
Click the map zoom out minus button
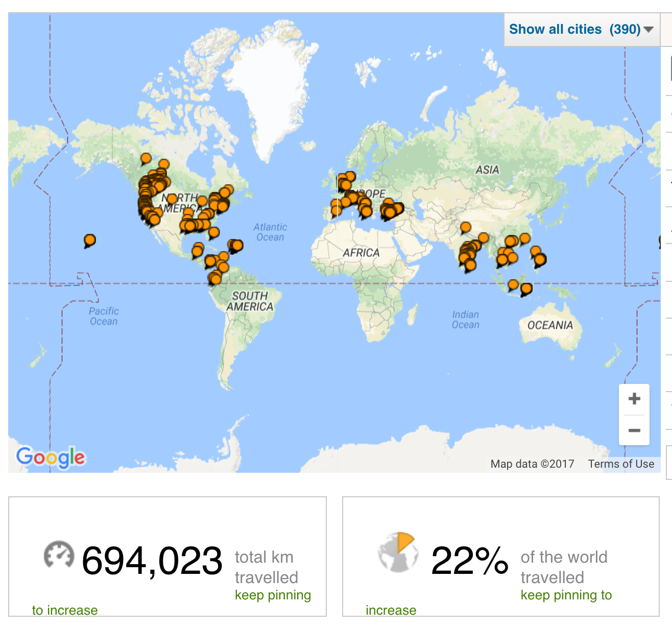[x=634, y=430]
